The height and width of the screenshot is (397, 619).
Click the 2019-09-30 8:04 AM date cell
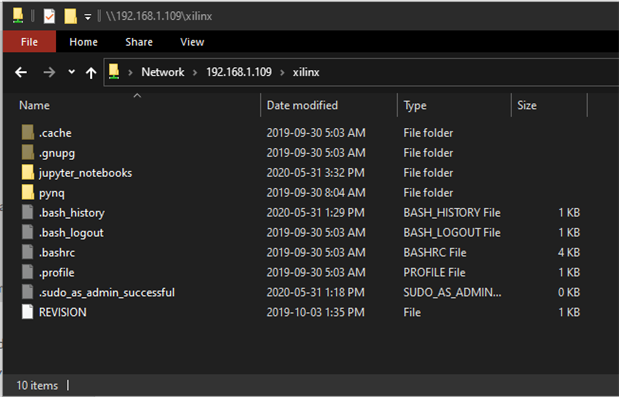[316, 193]
